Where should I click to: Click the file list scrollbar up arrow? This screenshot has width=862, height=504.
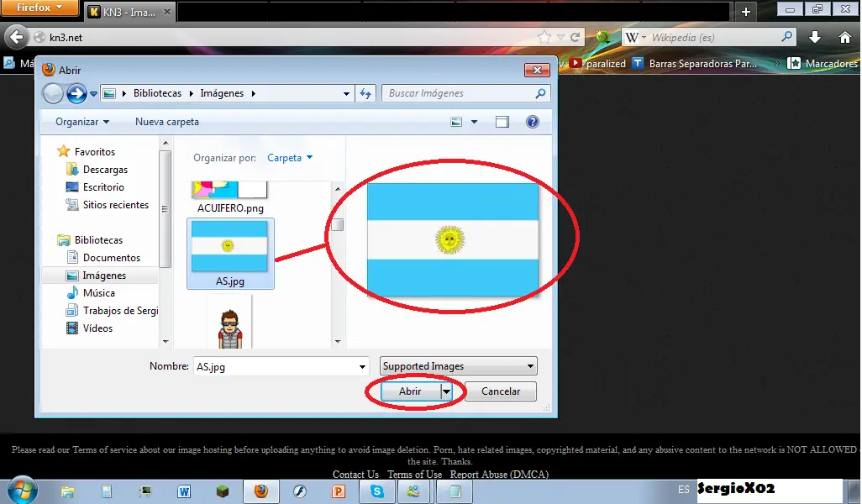click(338, 189)
